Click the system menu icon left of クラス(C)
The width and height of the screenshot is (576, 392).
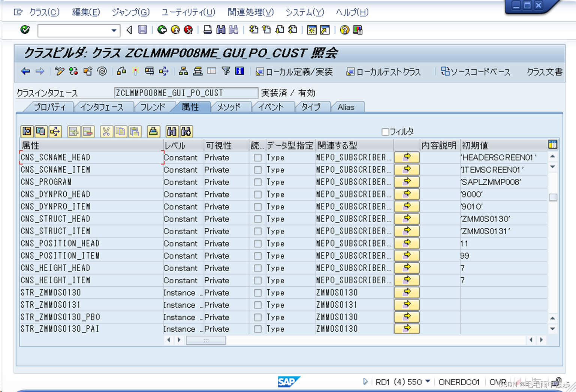pyautogui.click(x=18, y=12)
